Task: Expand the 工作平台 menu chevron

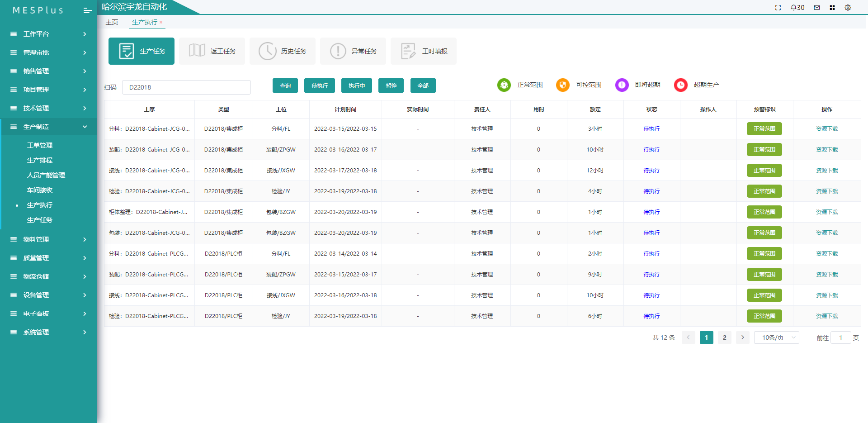Action: [x=85, y=34]
